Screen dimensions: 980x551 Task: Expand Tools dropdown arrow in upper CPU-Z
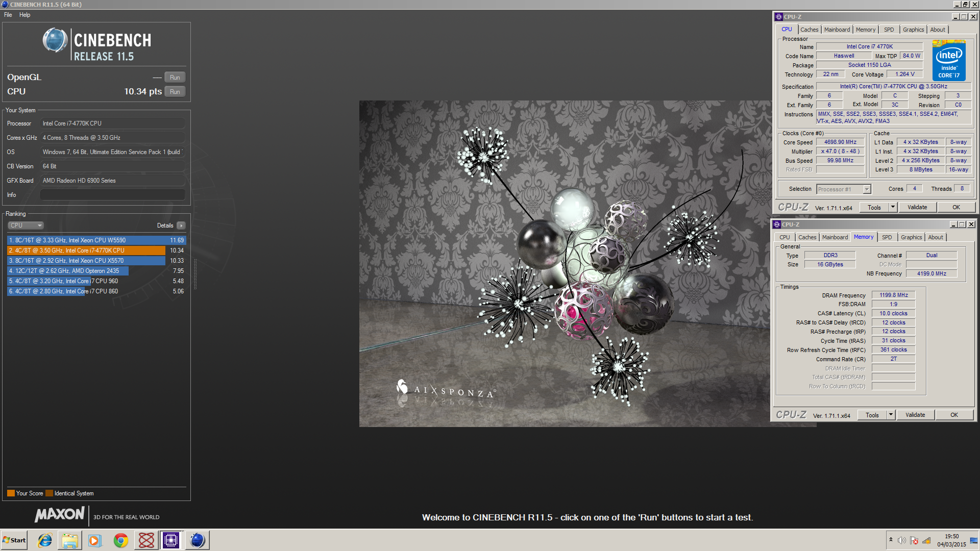[893, 207]
